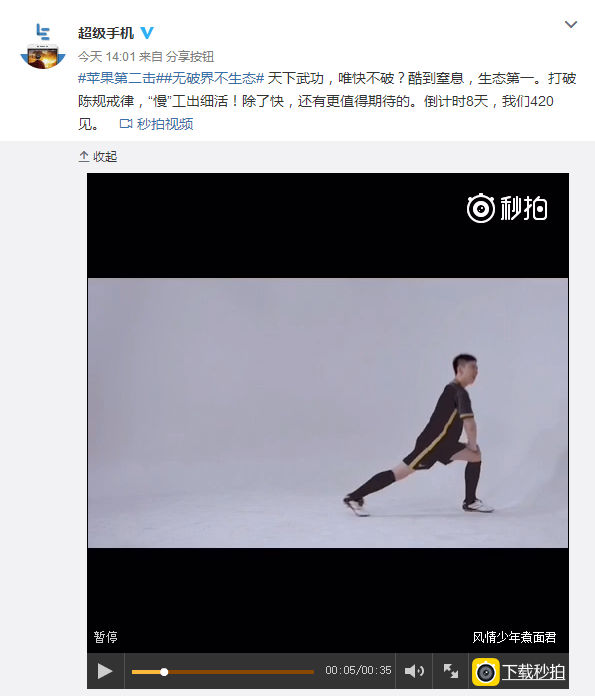Open the post options dropdown chevron
The image size is (595, 696).
pos(571,24)
